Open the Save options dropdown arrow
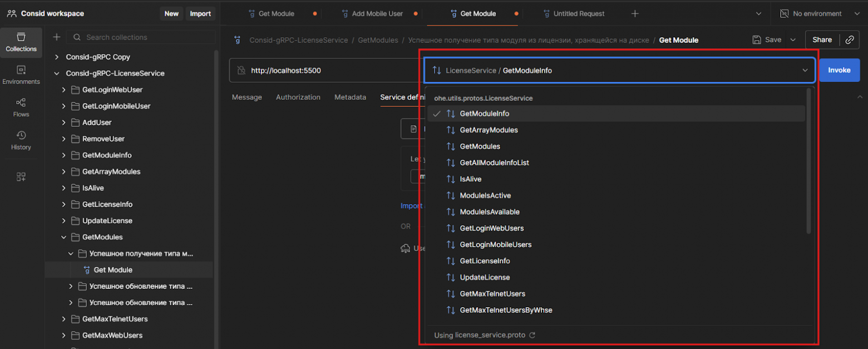The height and width of the screenshot is (349, 868). (x=793, y=40)
